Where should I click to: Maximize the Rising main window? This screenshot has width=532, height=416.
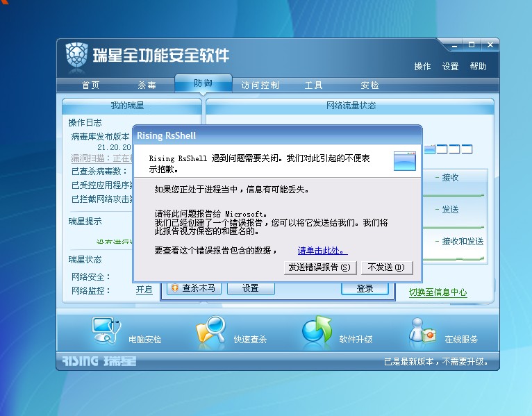pos(472,45)
